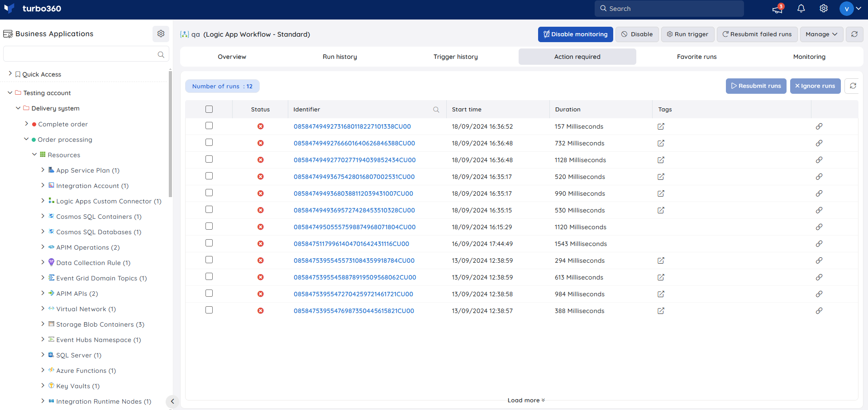Click Run trigger button

687,34
